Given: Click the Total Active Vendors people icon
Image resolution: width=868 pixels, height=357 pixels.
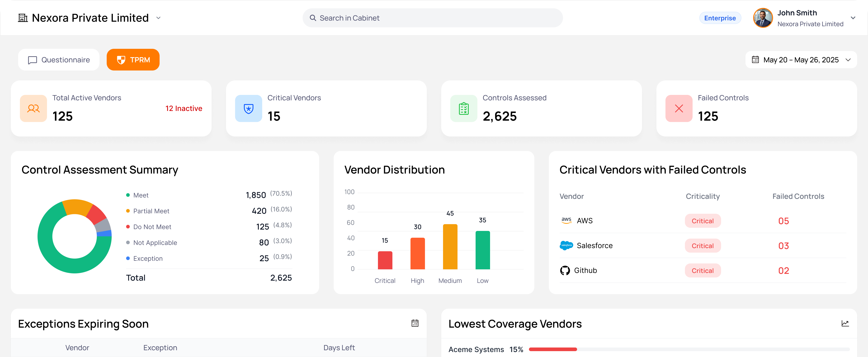Looking at the screenshot, I should pyautogui.click(x=33, y=108).
